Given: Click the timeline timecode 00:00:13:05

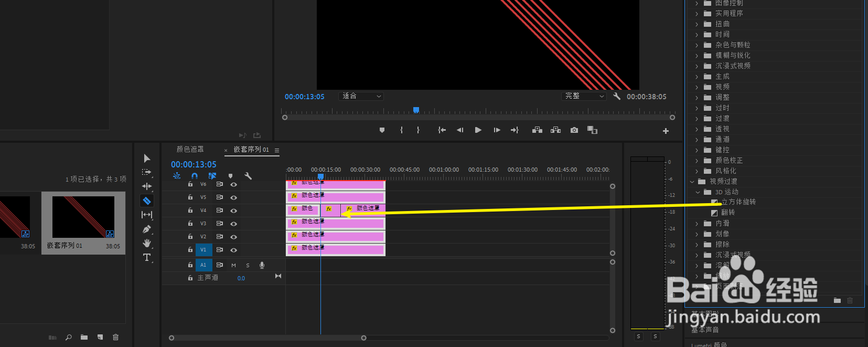Looking at the screenshot, I should 194,164.
